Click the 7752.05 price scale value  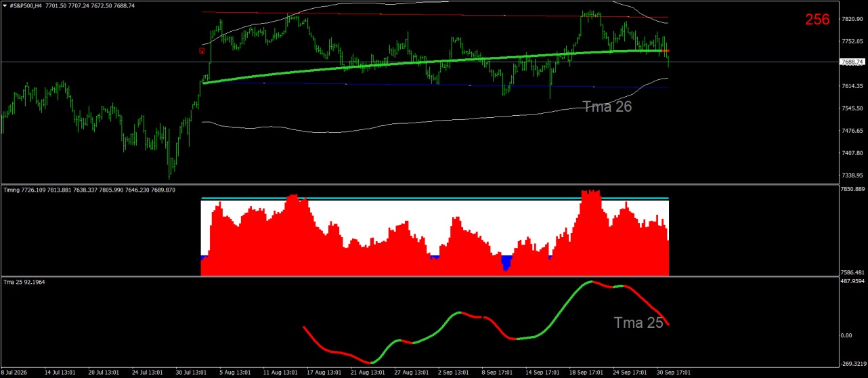pyautogui.click(x=852, y=41)
